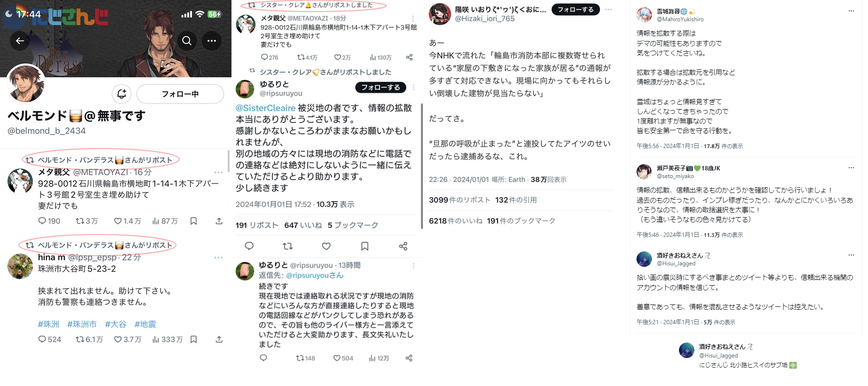Viewport: 868px width, 386px height.
Task: Bookmark the hina m post about 珠洲市
Action: coord(193,339)
